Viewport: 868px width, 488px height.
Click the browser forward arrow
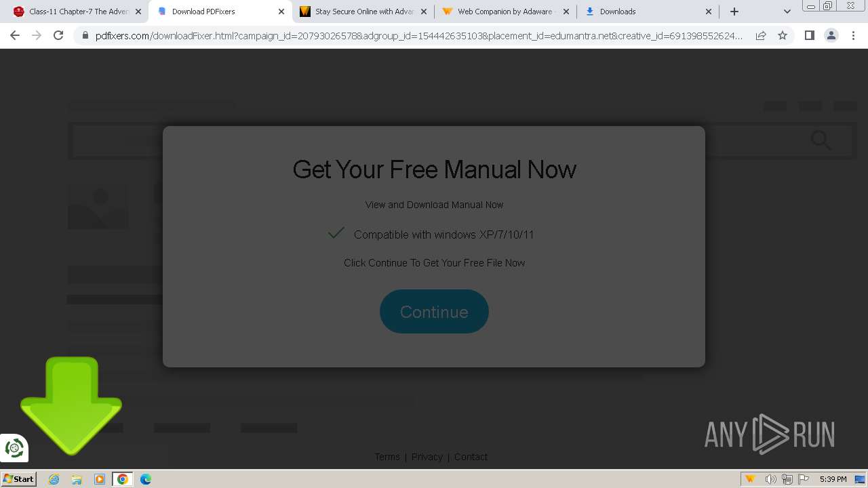tap(37, 35)
